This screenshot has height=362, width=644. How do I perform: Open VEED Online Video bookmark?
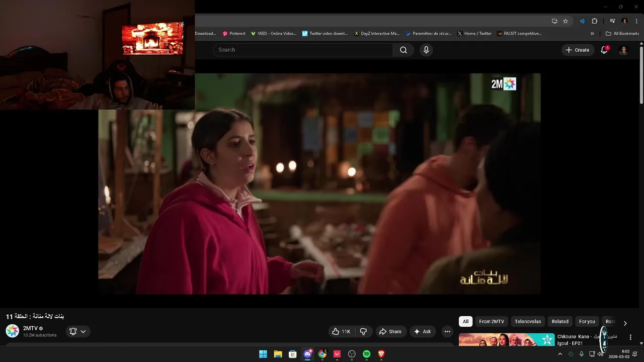point(274,34)
